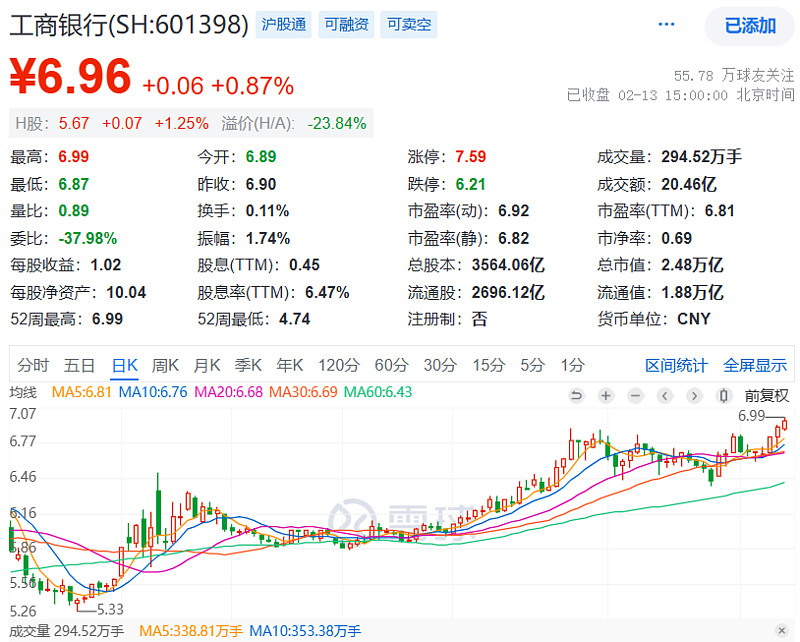
Task: Pan chart right using right arrow icon
Action: [694, 396]
